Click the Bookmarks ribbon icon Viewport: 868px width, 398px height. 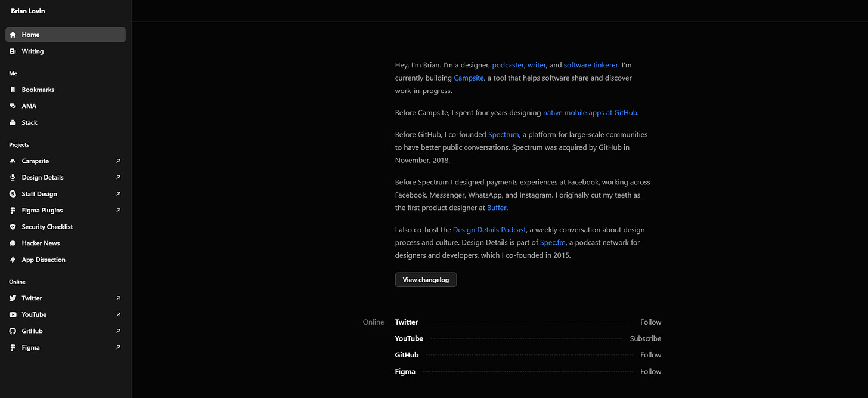[x=13, y=90]
